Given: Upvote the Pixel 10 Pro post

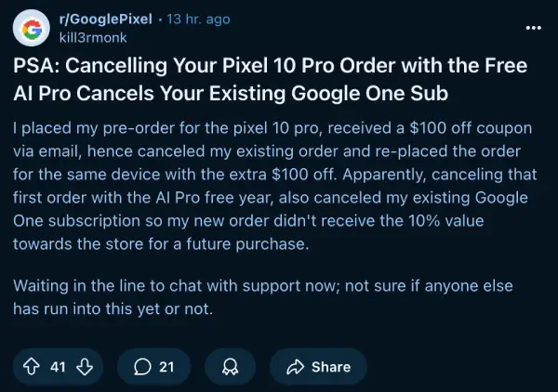Looking at the screenshot, I should (32, 366).
